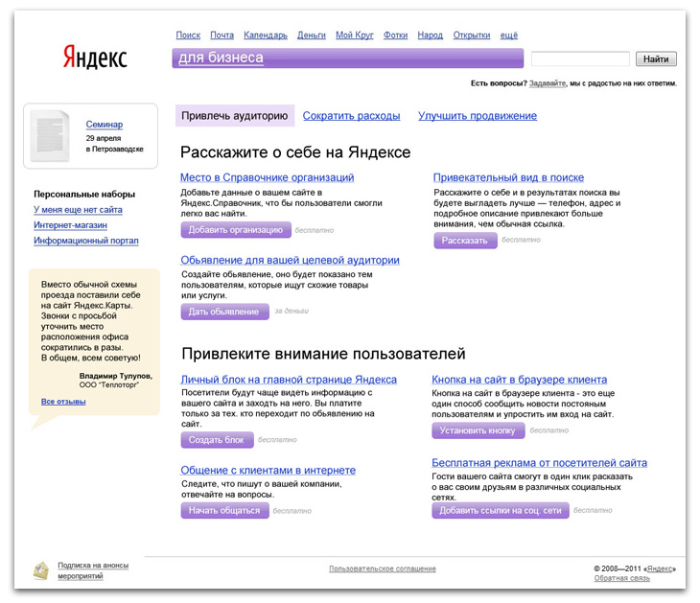This screenshot has width=700, height=603.
Task: Click the Создать блок button
Action: point(217,440)
